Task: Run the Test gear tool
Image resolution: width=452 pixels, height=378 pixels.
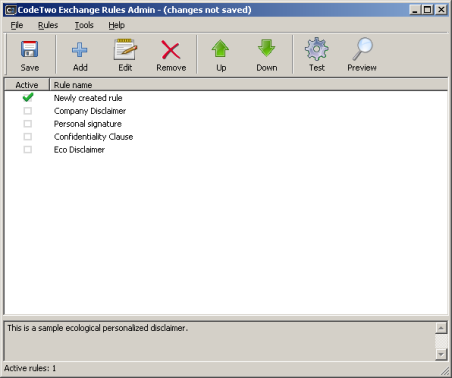Action: click(316, 49)
